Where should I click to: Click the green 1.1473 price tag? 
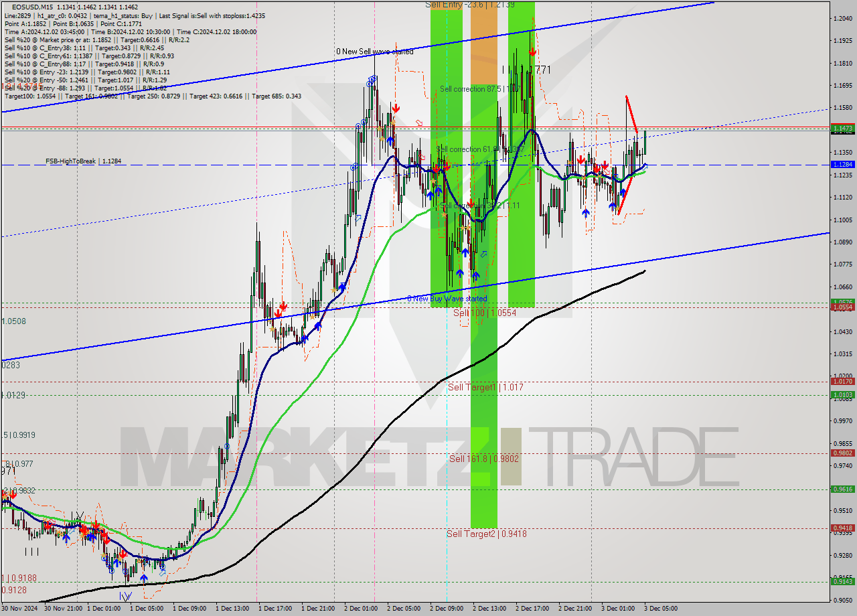[842, 127]
